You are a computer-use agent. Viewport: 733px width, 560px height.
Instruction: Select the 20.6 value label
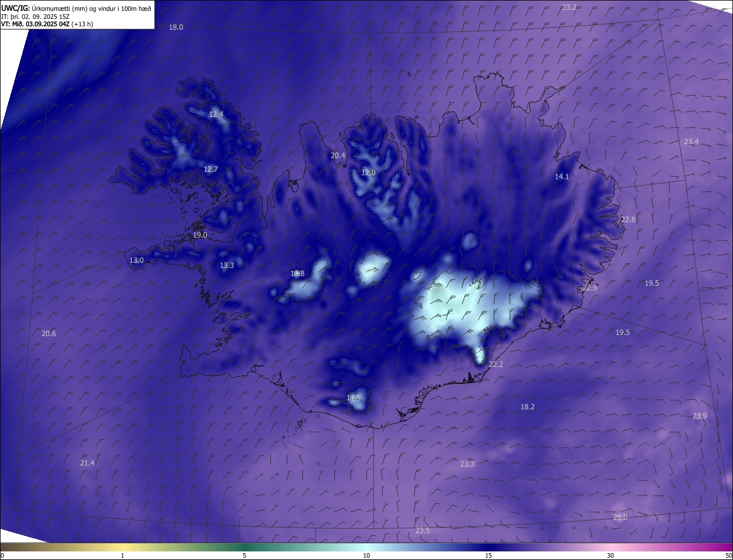coord(49,333)
